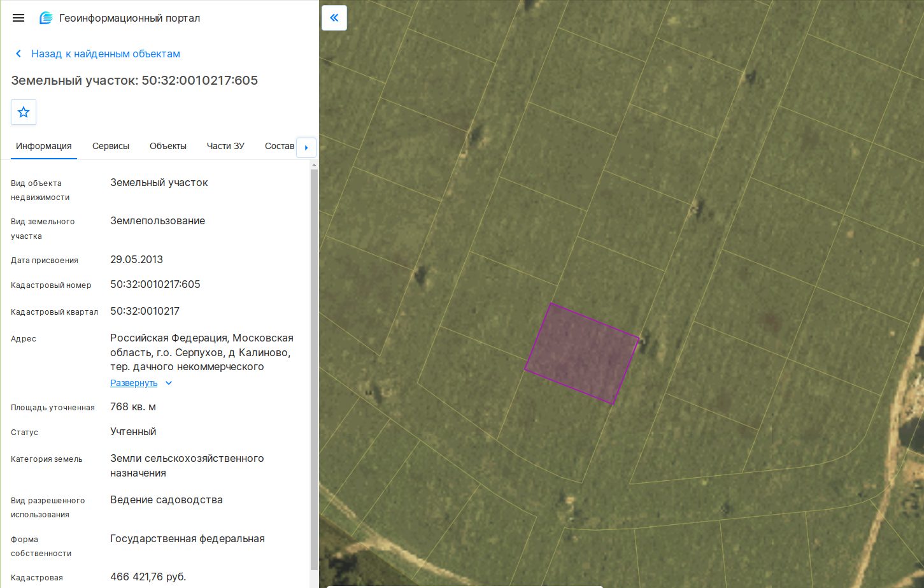Open the Информация tab
Screen dimensions: 924x588
44,146
